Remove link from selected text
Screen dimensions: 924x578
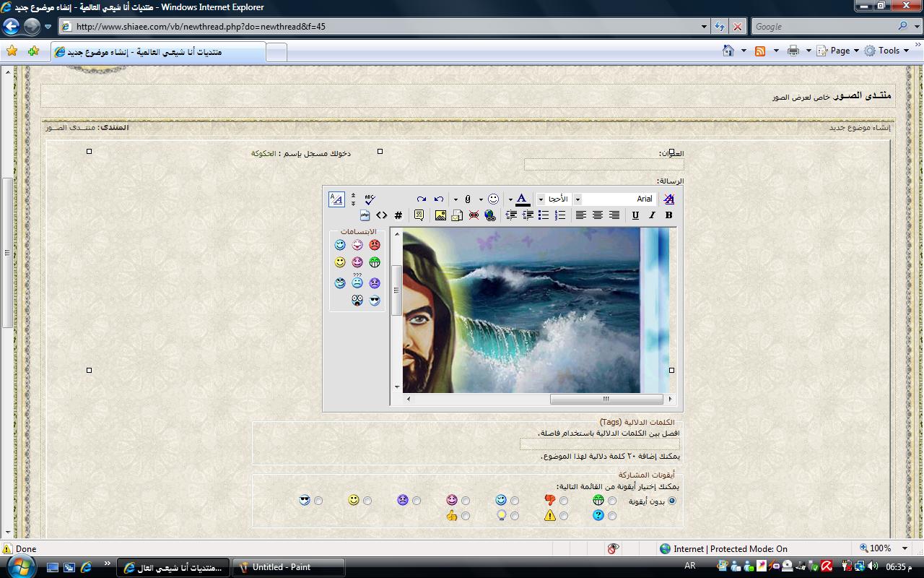click(x=474, y=215)
